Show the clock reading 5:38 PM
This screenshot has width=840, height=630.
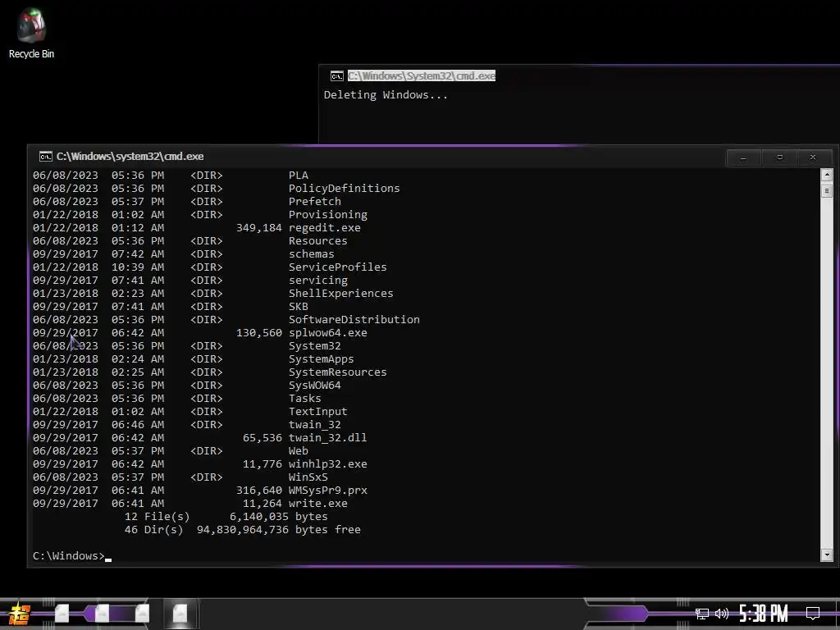(x=764, y=614)
